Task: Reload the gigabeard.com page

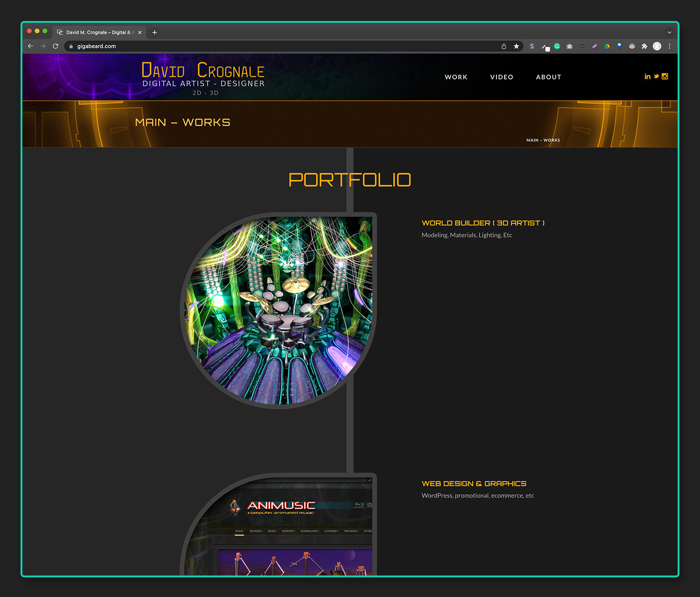Action: 56,46
